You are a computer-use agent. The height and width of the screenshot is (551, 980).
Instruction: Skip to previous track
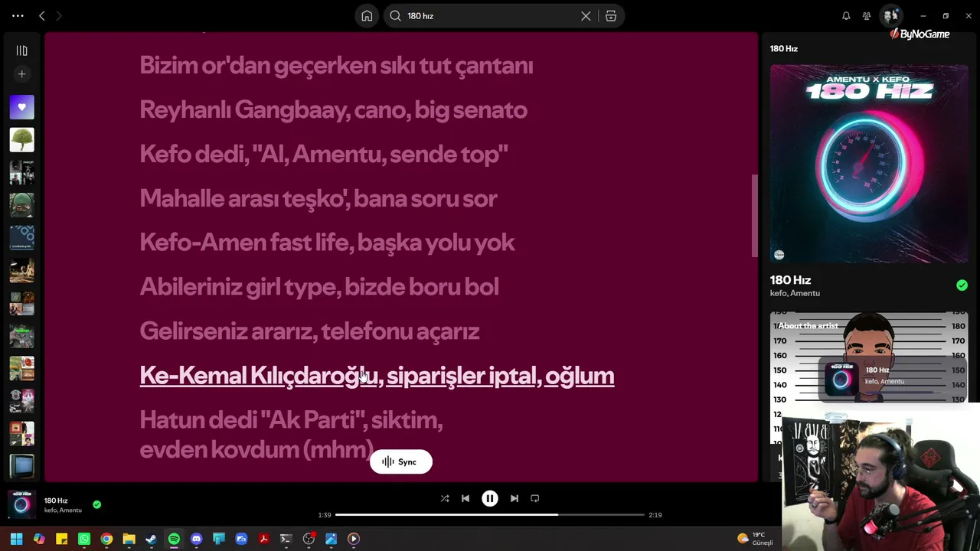tap(465, 498)
